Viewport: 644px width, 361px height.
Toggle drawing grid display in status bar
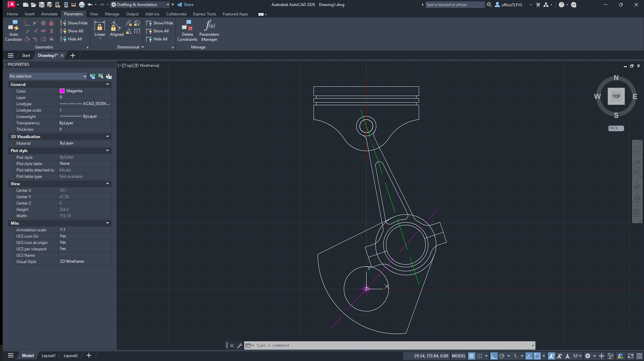click(x=472, y=356)
